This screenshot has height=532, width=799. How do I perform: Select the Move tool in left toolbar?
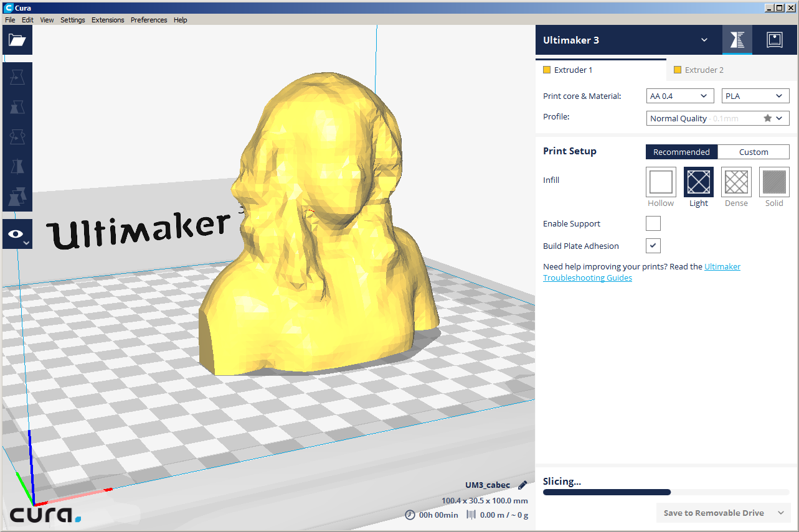pyautogui.click(x=17, y=77)
